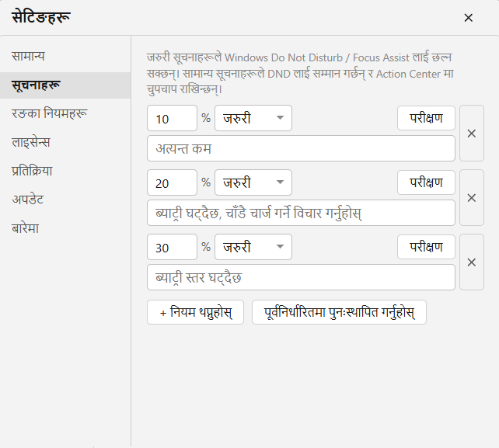The width and height of the screenshot is (499, 448).
Task: Test the 10% rule with परीक्षण
Action: tap(426, 118)
